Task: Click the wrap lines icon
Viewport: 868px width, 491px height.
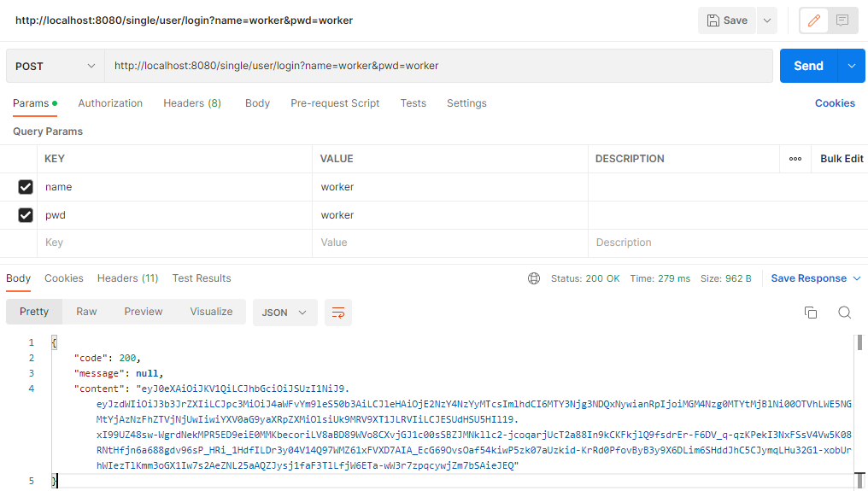Action: tap(338, 313)
